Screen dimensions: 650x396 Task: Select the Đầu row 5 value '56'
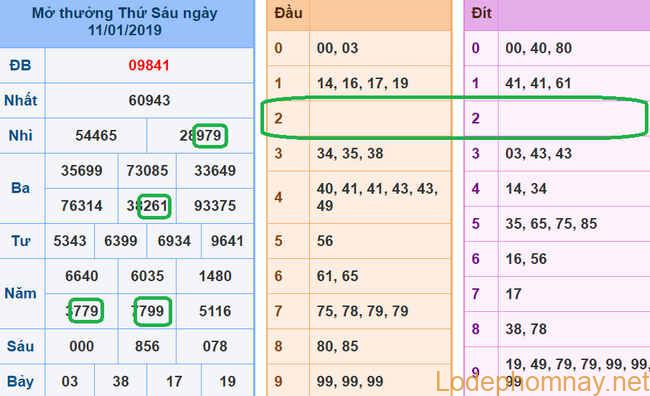coord(325,241)
